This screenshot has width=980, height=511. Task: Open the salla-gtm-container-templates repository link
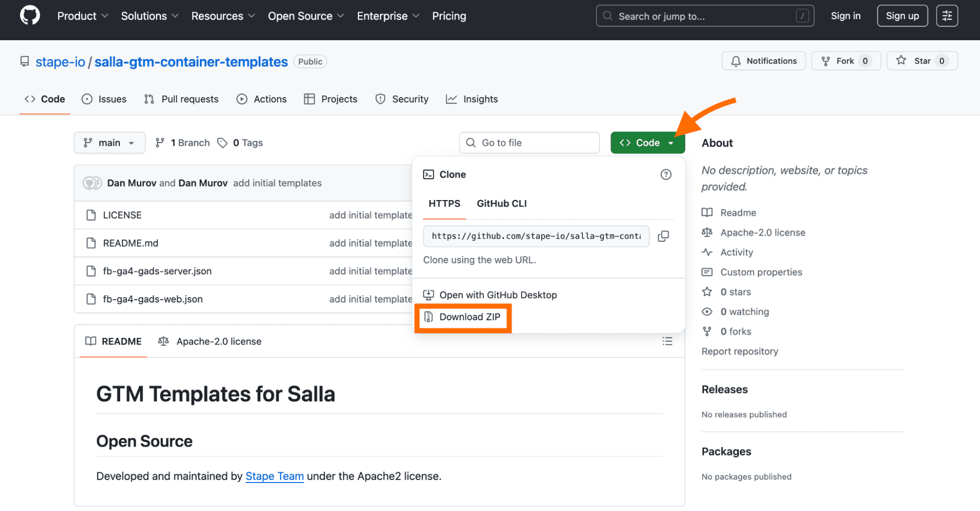pyautogui.click(x=191, y=62)
